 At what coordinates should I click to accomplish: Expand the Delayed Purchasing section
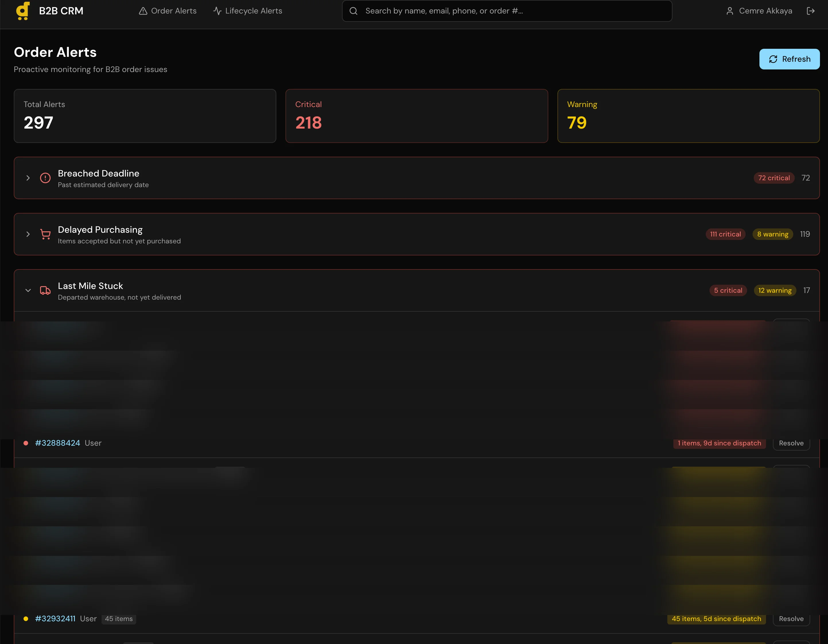pos(28,234)
